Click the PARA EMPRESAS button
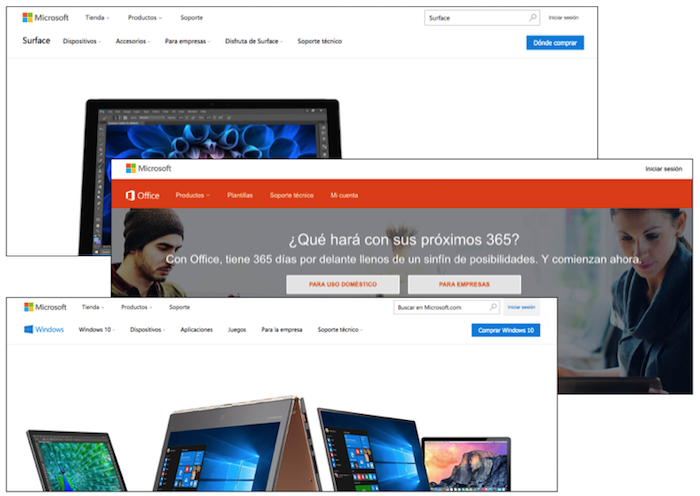Viewport: 700px width, 496px height. click(x=464, y=284)
